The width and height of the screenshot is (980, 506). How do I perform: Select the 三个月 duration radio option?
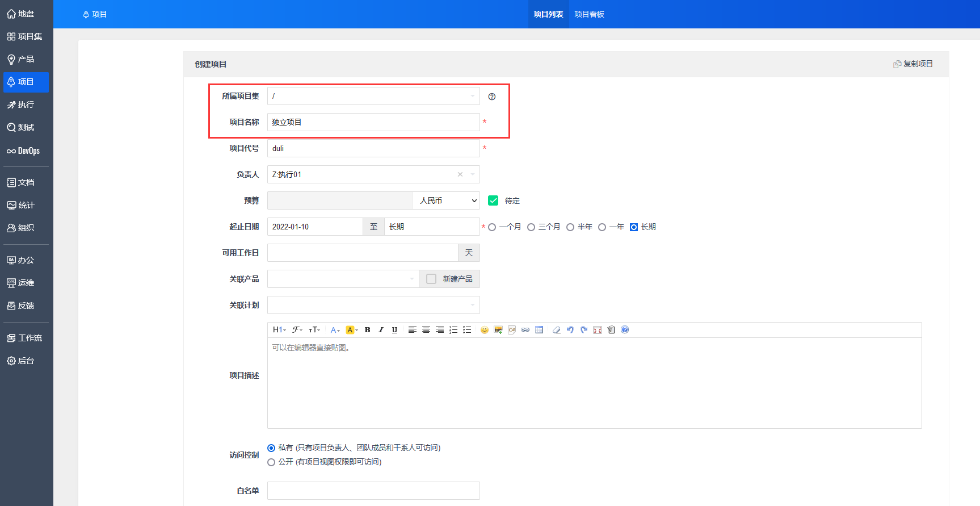[x=531, y=227]
